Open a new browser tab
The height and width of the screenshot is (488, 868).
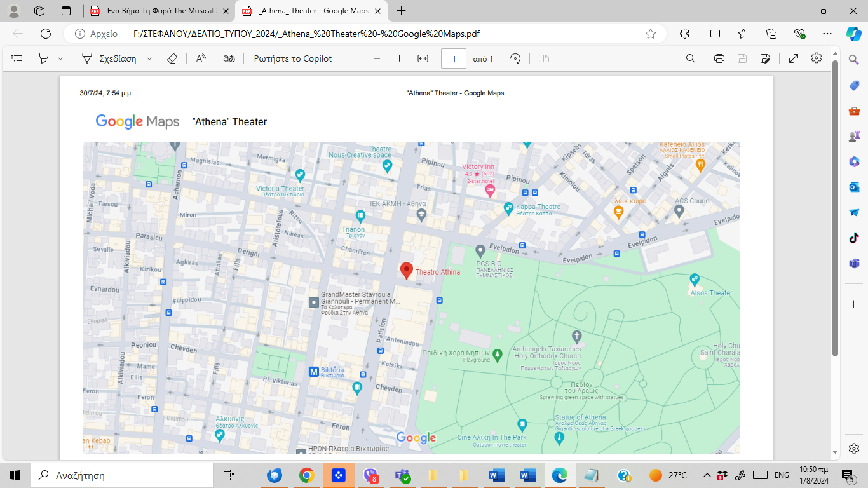tap(402, 11)
